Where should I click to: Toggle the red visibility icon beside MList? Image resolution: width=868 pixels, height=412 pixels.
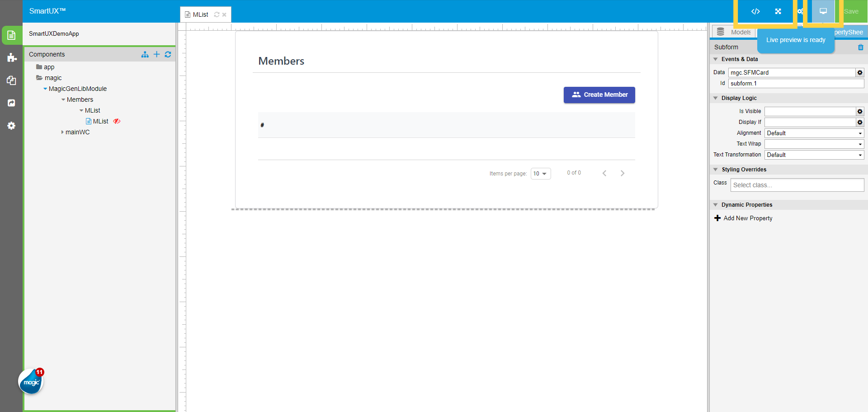(x=117, y=121)
